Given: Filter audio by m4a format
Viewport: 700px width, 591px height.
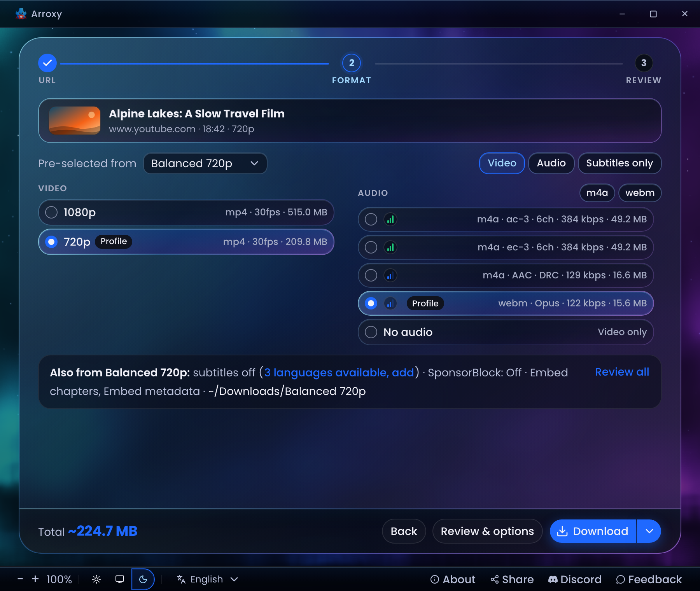Looking at the screenshot, I should tap(597, 193).
